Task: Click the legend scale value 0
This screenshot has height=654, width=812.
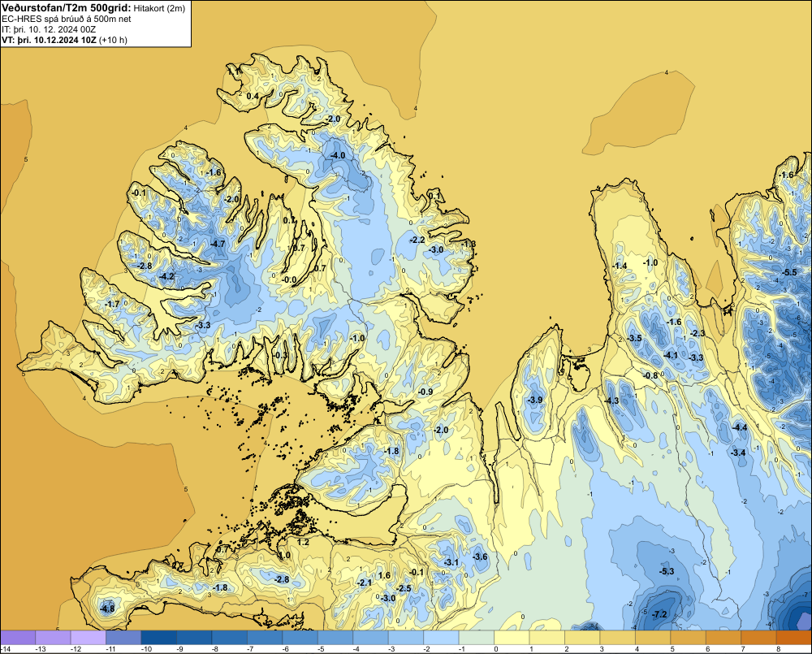Action: pos(495,649)
